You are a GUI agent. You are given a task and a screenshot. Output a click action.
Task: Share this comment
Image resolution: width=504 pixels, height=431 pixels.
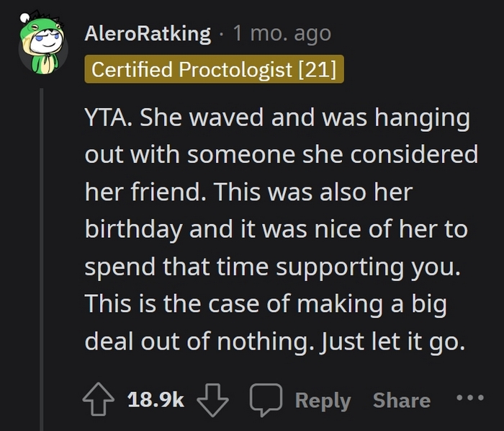coord(402,401)
